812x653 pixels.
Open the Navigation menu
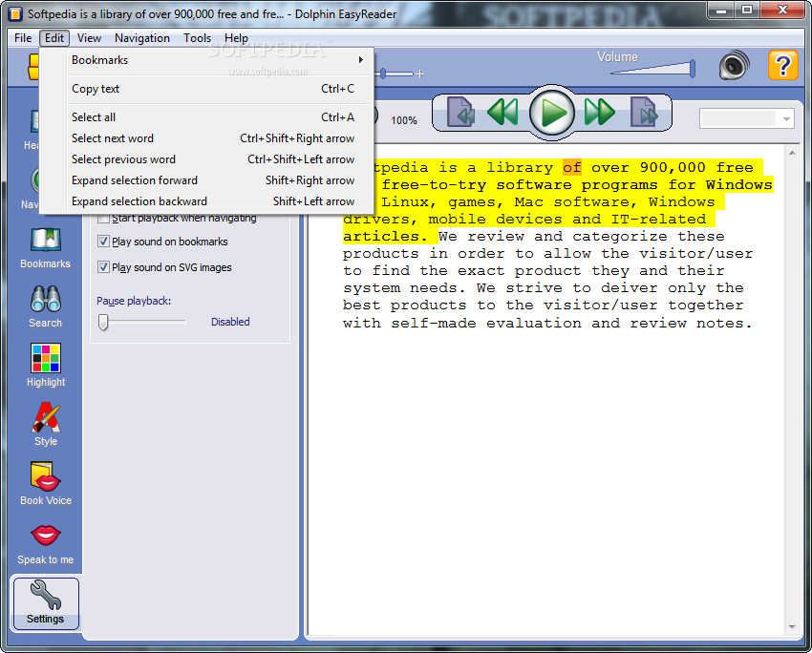tap(142, 38)
